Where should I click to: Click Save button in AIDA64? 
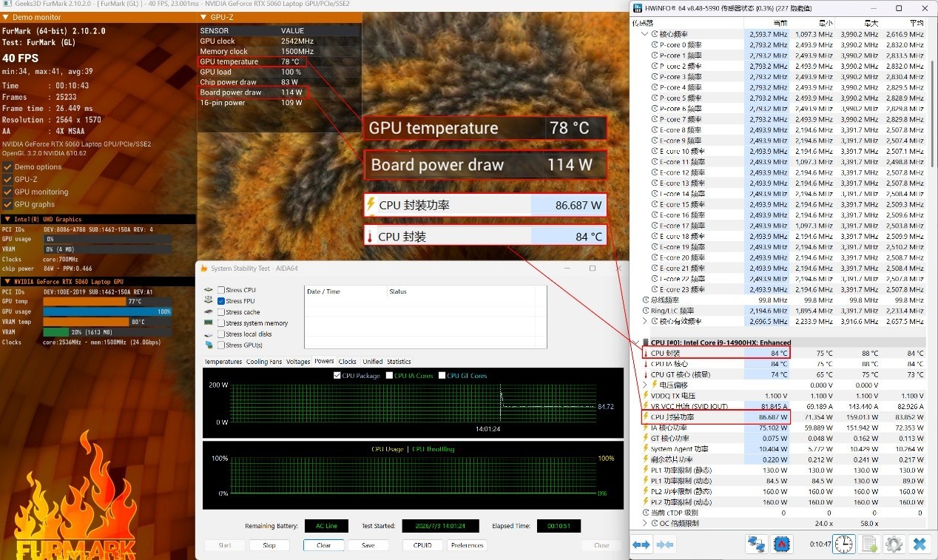tap(368, 545)
